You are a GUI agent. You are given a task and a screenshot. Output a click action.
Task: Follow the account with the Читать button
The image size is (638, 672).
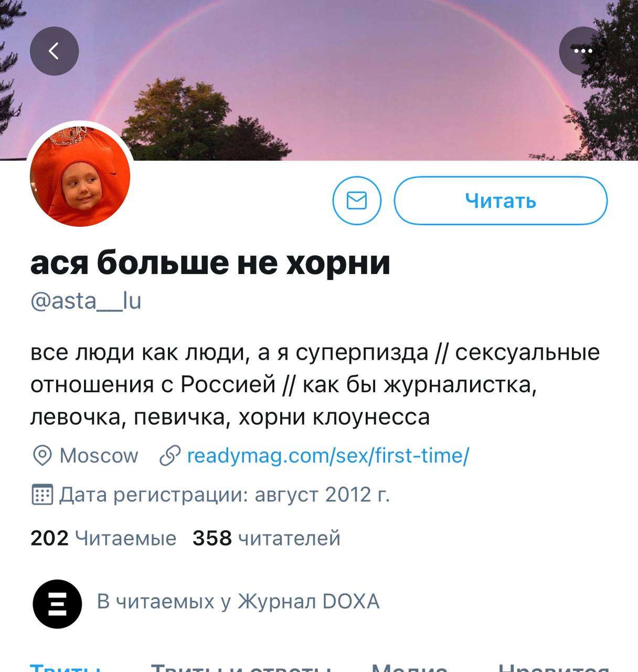(501, 201)
